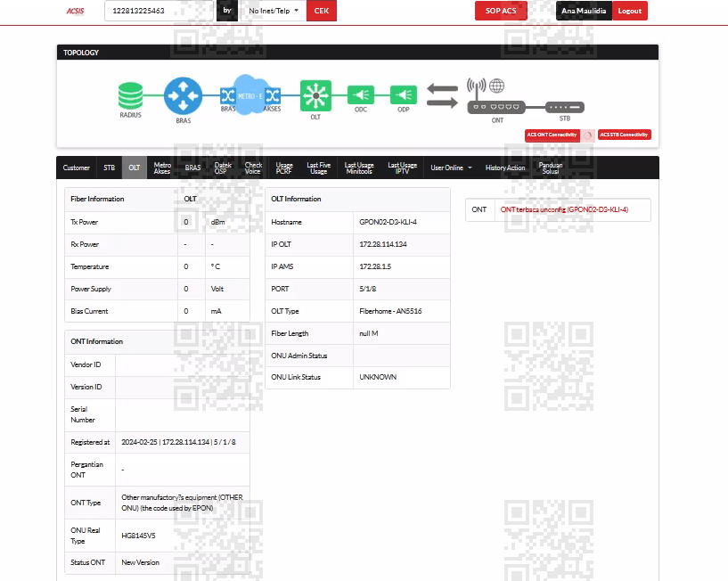This screenshot has width=728, height=581.
Task: Select the RADIUS database icon in topology
Action: coord(130,95)
